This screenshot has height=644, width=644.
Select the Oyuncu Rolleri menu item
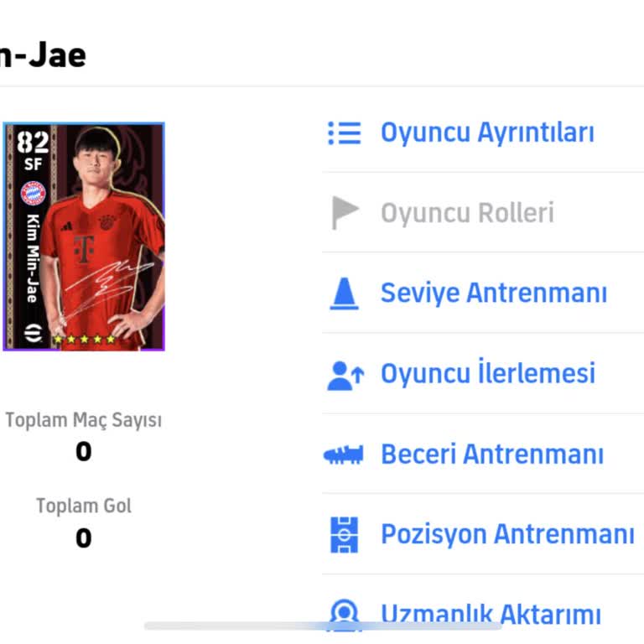pos(467,213)
